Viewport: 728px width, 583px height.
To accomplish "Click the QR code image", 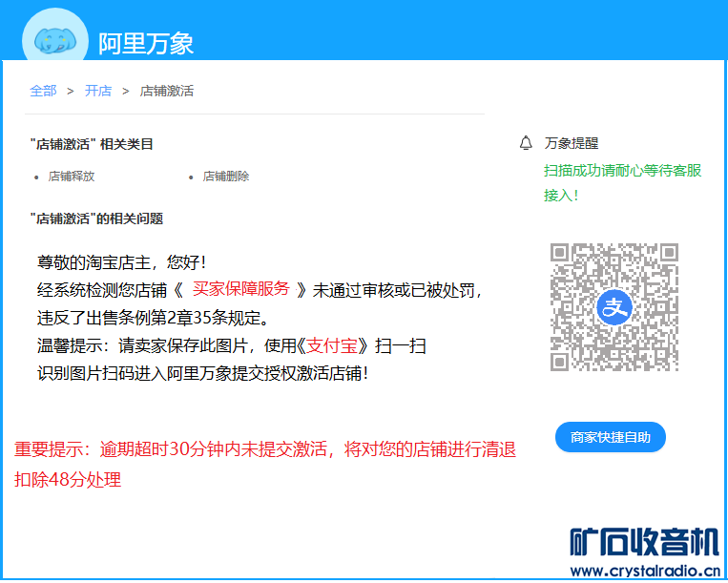I will [x=614, y=307].
